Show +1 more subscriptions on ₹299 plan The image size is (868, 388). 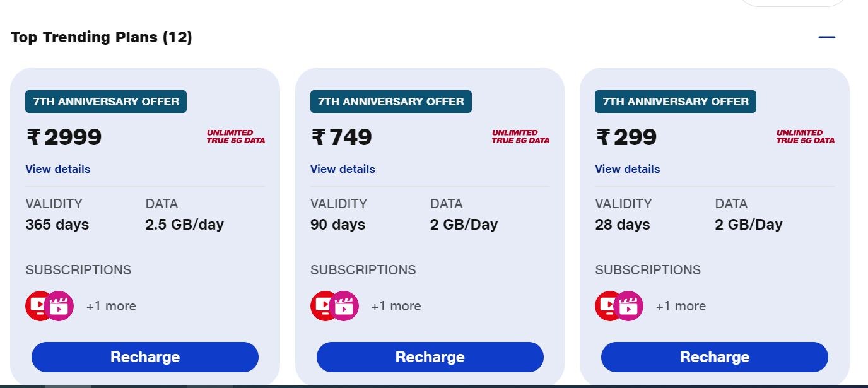[x=681, y=306]
